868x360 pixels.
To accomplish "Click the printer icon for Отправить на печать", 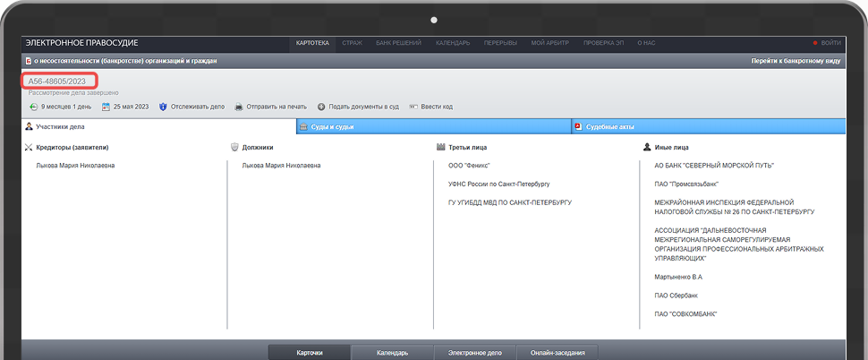I will [x=239, y=107].
